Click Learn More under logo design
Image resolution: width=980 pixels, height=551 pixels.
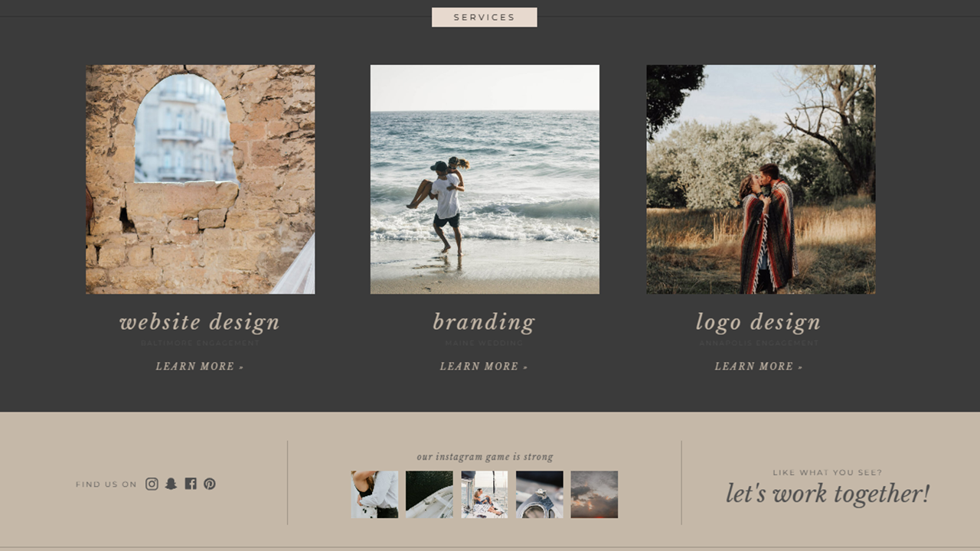pyautogui.click(x=759, y=367)
